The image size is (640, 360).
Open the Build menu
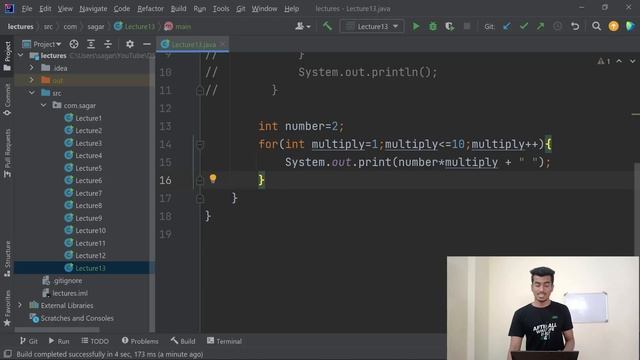click(x=178, y=9)
